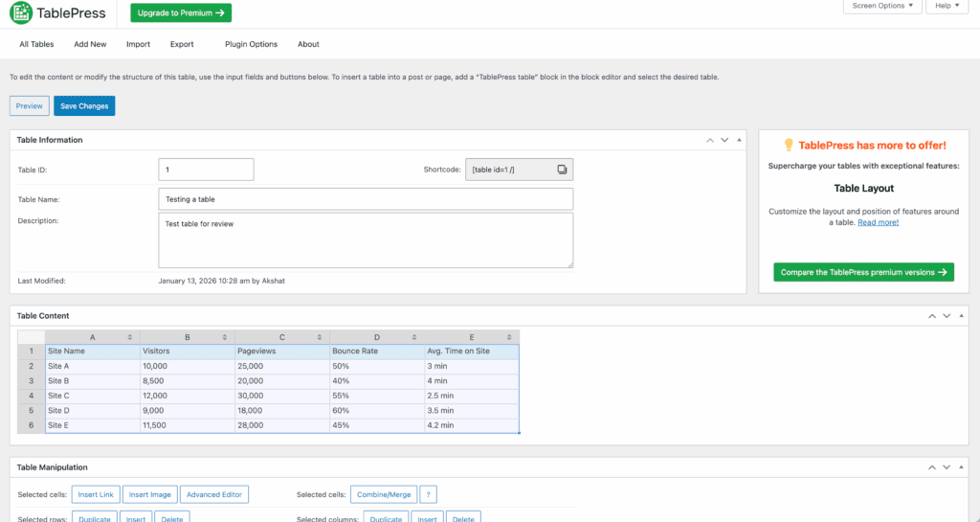
Task: Select the Bounce Rate header cell
Action: [x=377, y=352]
